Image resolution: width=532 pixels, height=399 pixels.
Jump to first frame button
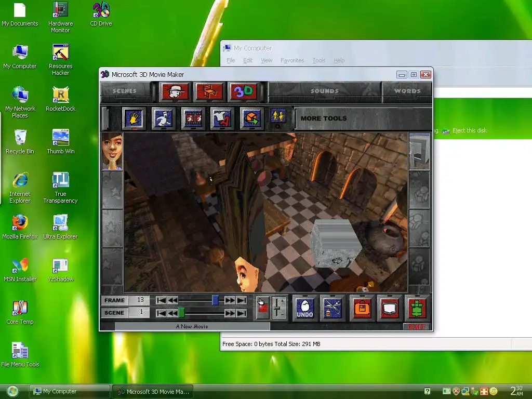[161, 300]
